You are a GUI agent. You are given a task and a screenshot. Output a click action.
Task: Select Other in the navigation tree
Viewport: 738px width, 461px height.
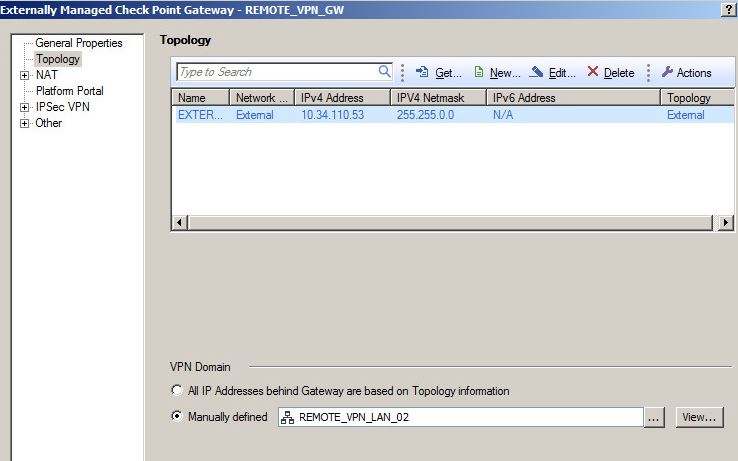click(48, 123)
